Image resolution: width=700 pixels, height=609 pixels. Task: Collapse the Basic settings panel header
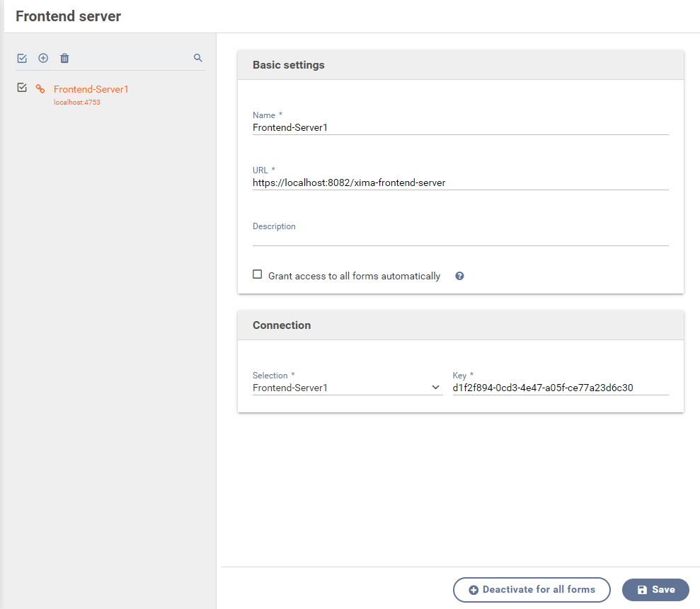tap(460, 65)
